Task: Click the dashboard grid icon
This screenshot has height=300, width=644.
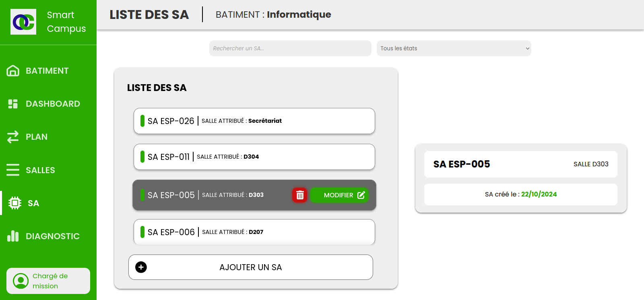Action: click(13, 104)
